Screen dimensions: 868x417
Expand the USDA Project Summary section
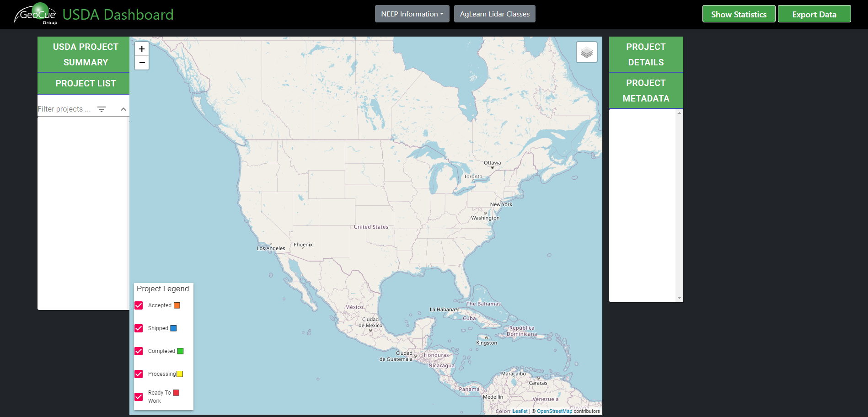pyautogui.click(x=85, y=54)
